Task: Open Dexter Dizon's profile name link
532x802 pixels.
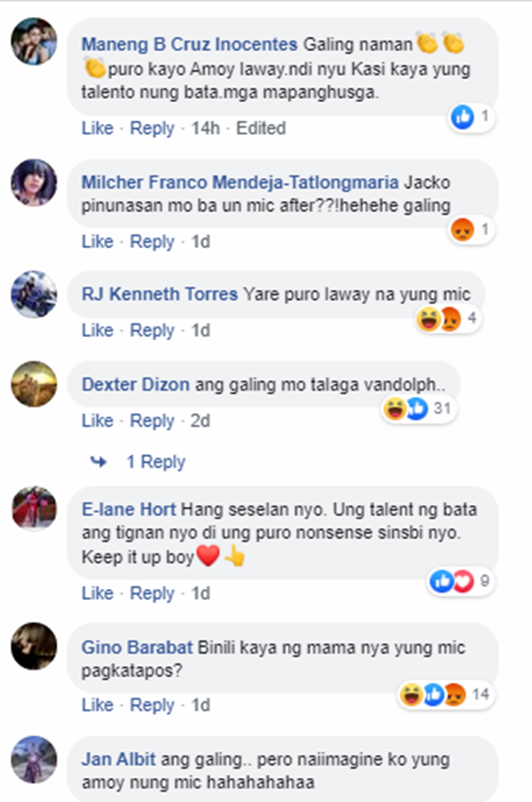Action: [135, 385]
